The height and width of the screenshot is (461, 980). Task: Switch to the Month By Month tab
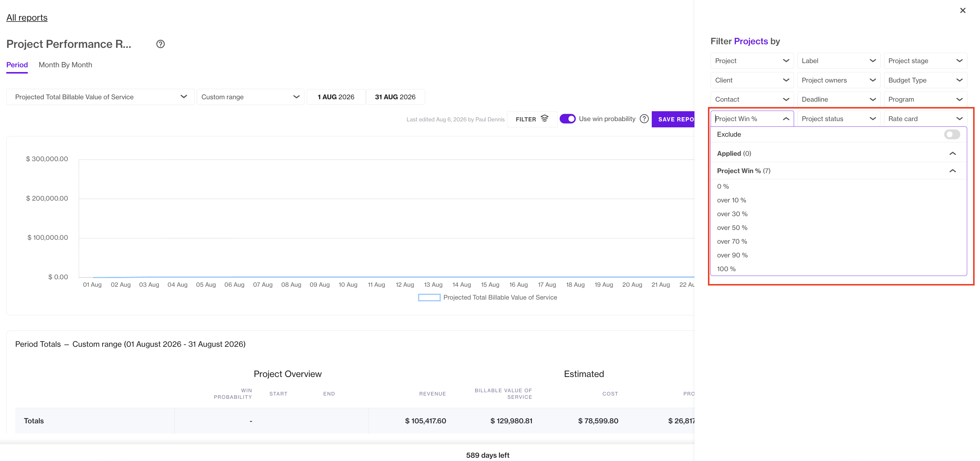point(65,65)
